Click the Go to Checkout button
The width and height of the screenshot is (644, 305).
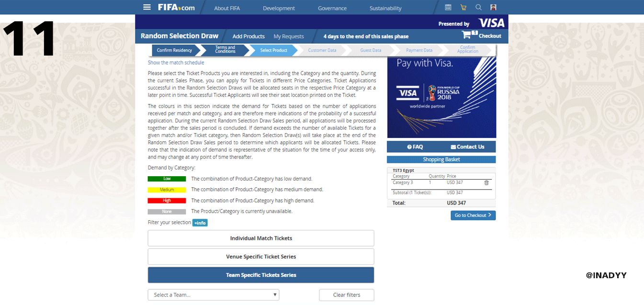click(x=473, y=215)
